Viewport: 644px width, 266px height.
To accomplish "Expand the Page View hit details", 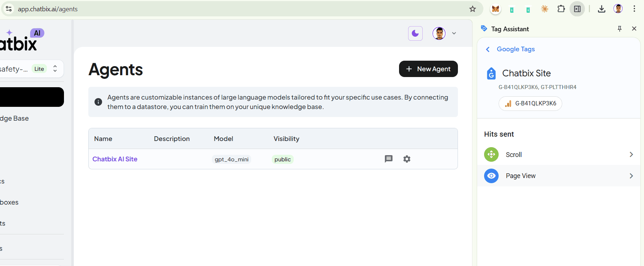I will pyautogui.click(x=631, y=176).
